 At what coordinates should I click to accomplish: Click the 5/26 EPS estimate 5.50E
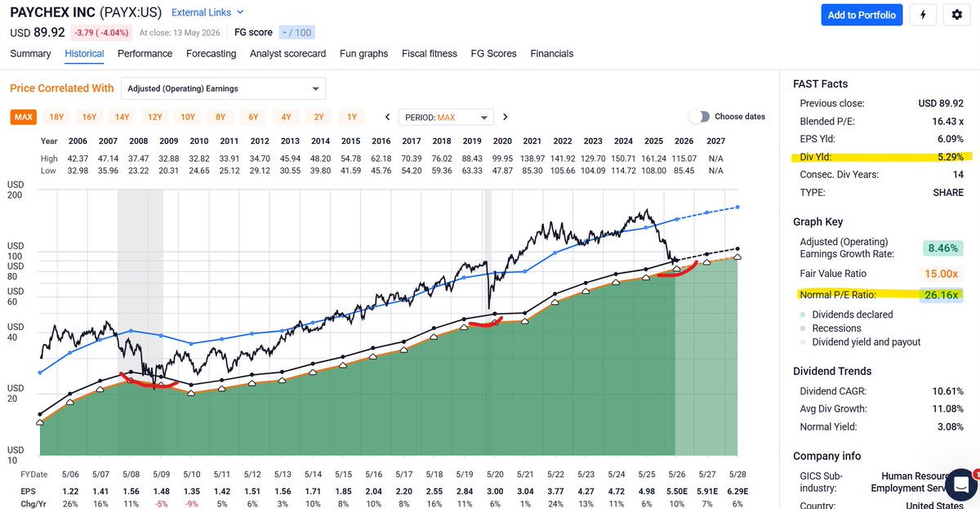tap(677, 490)
